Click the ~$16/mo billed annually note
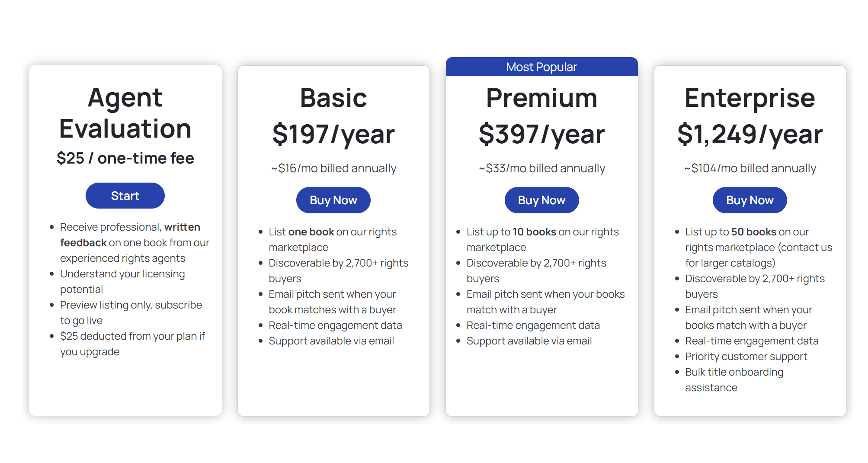The width and height of the screenshot is (868, 463). point(333,168)
